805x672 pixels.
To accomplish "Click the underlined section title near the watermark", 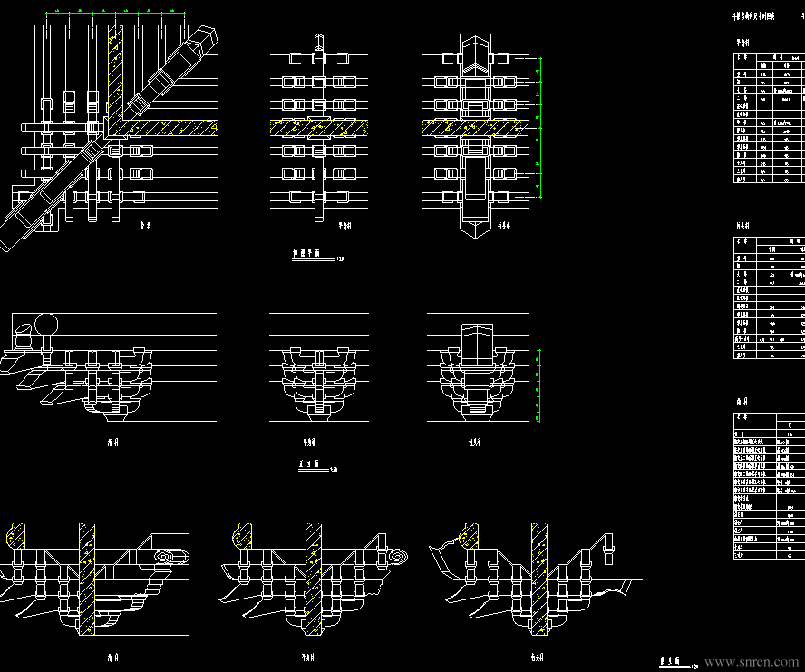I will (678, 663).
